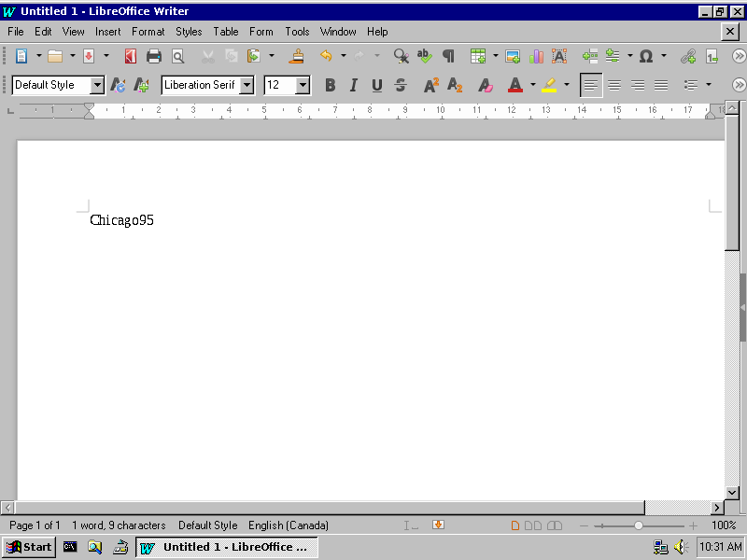Expand the Undo history dropdown arrow
Viewport: 747px width, 560px height.
point(343,56)
